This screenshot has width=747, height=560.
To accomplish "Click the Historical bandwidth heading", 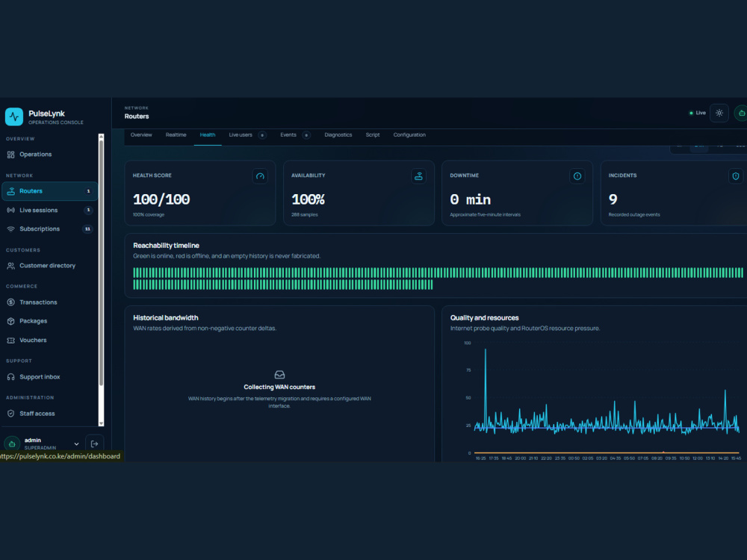I will (x=165, y=318).
